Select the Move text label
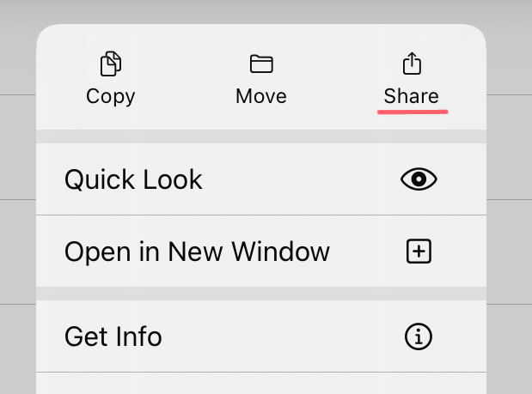This screenshot has width=532, height=394. coord(261,95)
